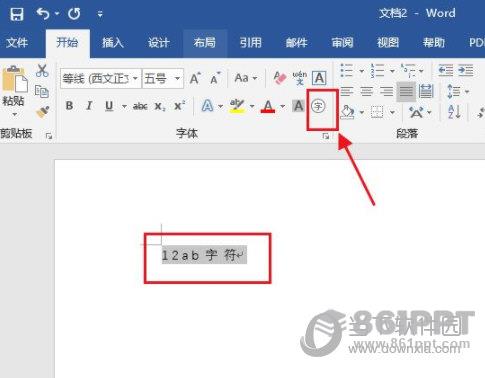Toggle Italic formatting
Screen dimensions: 485x378
pos(89,106)
